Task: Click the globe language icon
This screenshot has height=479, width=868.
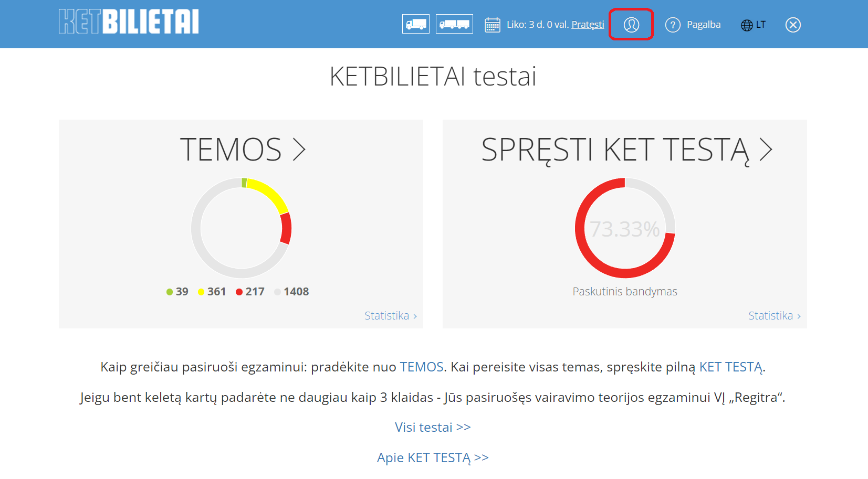Action: click(746, 25)
